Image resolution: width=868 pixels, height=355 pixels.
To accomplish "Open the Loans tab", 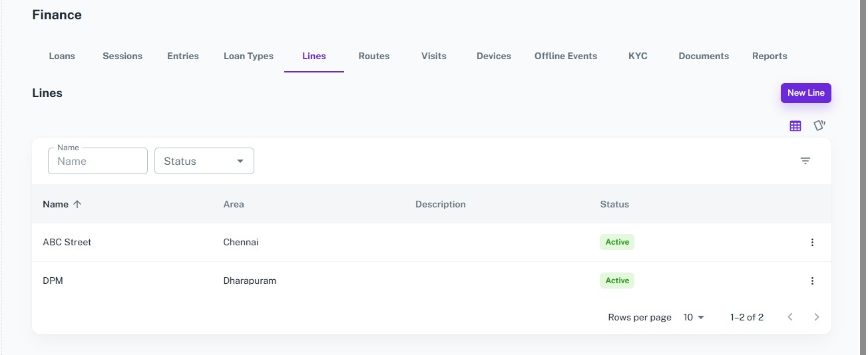I will pyautogui.click(x=62, y=56).
